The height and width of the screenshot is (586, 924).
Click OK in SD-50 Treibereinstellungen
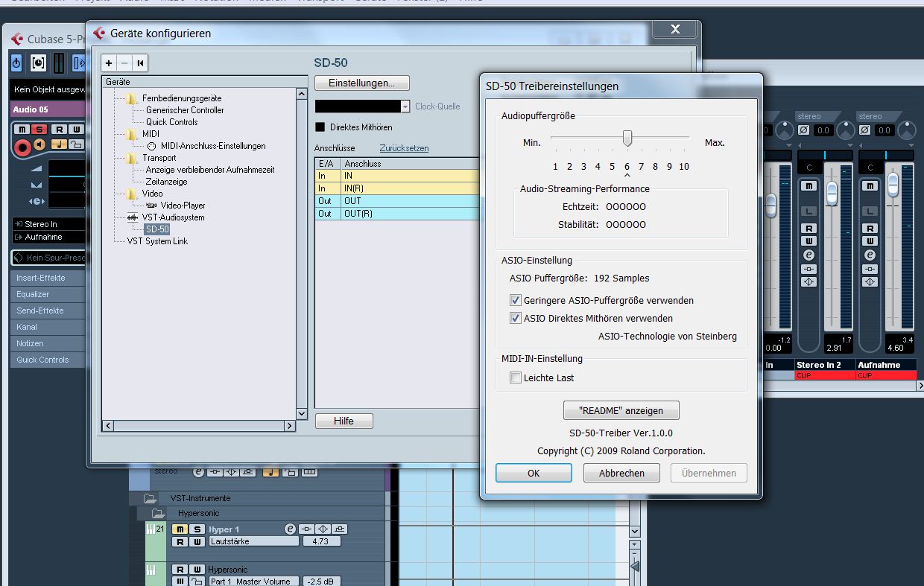tap(534, 473)
